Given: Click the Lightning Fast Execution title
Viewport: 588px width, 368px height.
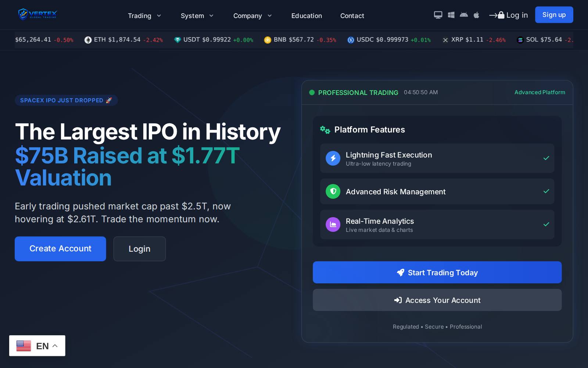Looking at the screenshot, I should pyautogui.click(x=389, y=155).
